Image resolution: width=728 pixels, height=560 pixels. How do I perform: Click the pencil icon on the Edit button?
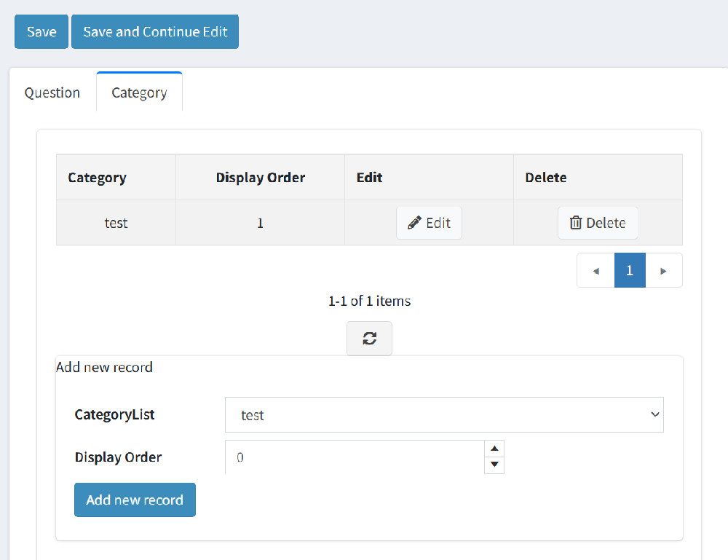(414, 223)
